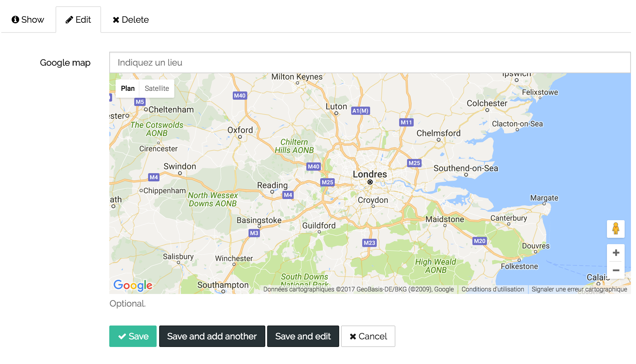The width and height of the screenshot is (636, 364).
Task: Click the Southampton label on map
Action: tap(223, 285)
